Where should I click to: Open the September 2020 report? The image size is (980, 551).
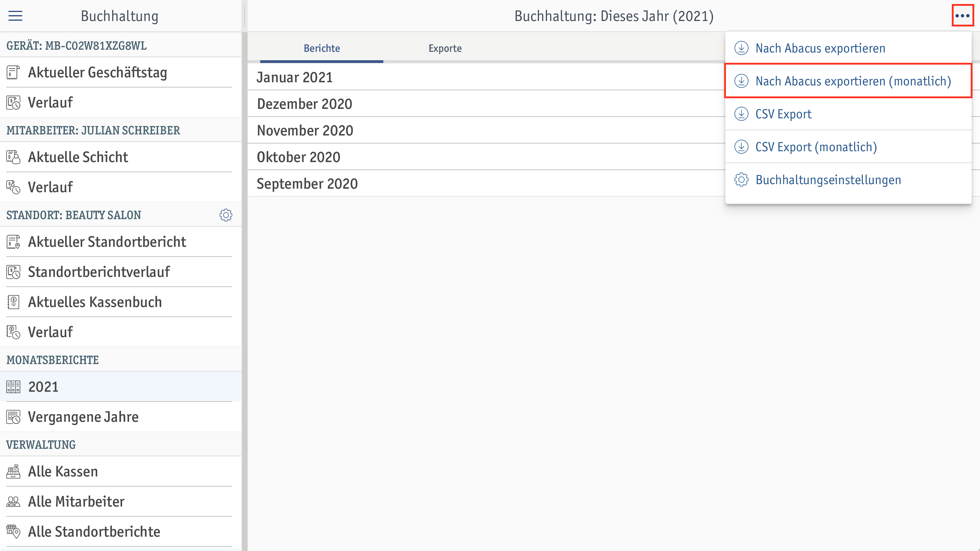[486, 183]
